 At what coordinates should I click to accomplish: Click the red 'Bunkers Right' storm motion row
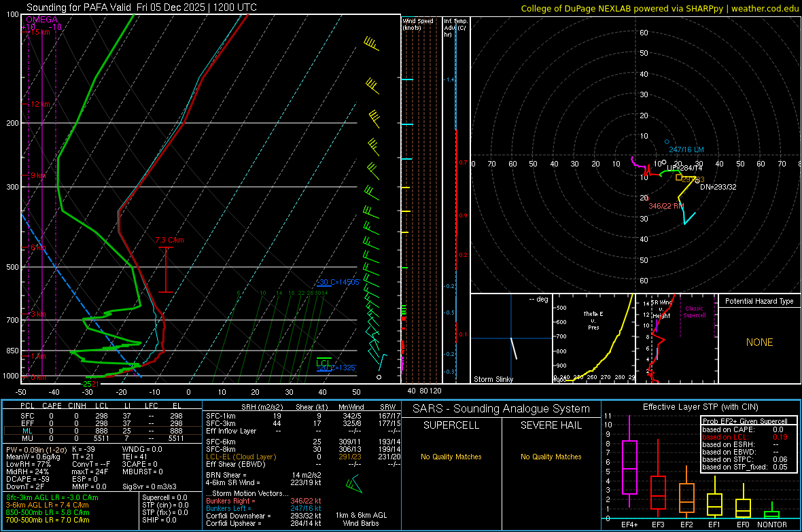264,501
